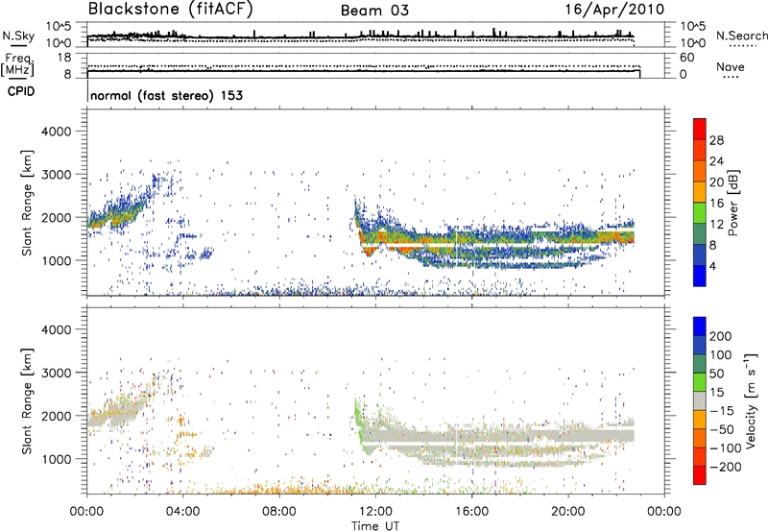The height and width of the screenshot is (532, 768).
Task: Pick the yellow-orange −15 to −50 velocity swatch
Action: point(700,420)
